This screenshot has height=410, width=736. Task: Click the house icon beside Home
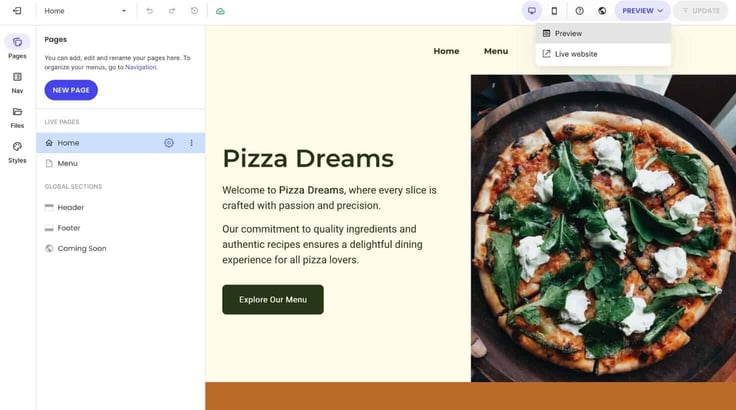click(x=49, y=143)
